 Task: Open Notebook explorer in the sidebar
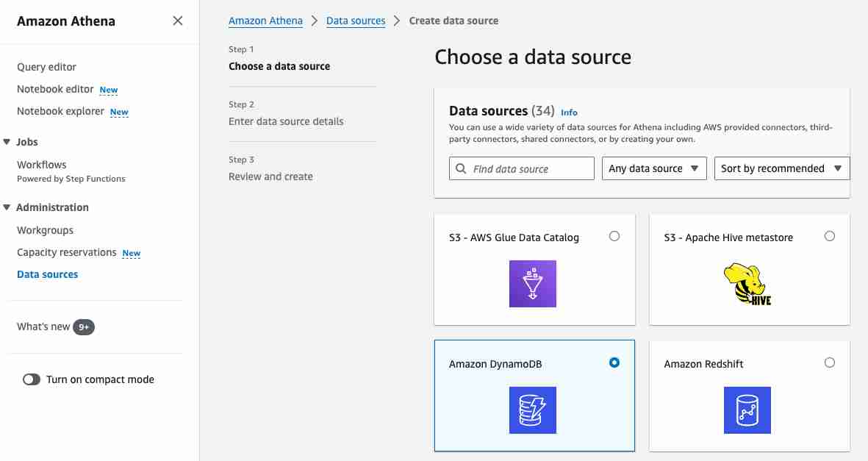[60, 111]
